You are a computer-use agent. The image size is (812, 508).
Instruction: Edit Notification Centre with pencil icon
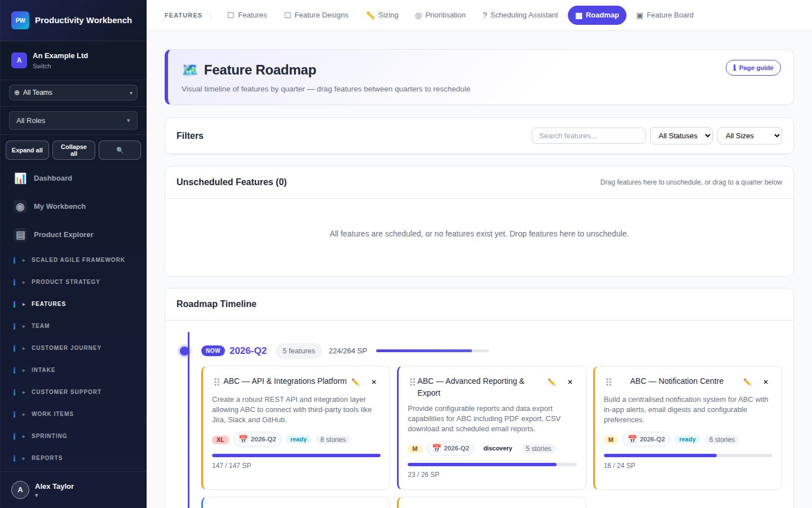coord(747,382)
